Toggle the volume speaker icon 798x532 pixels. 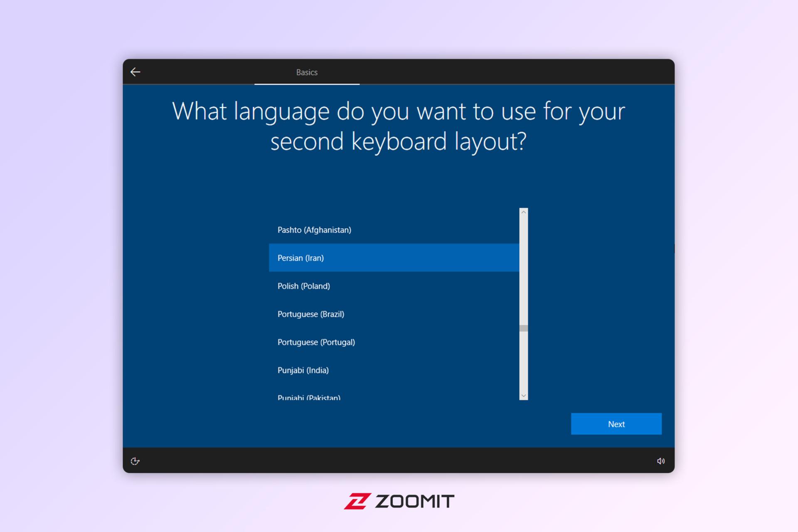660,461
